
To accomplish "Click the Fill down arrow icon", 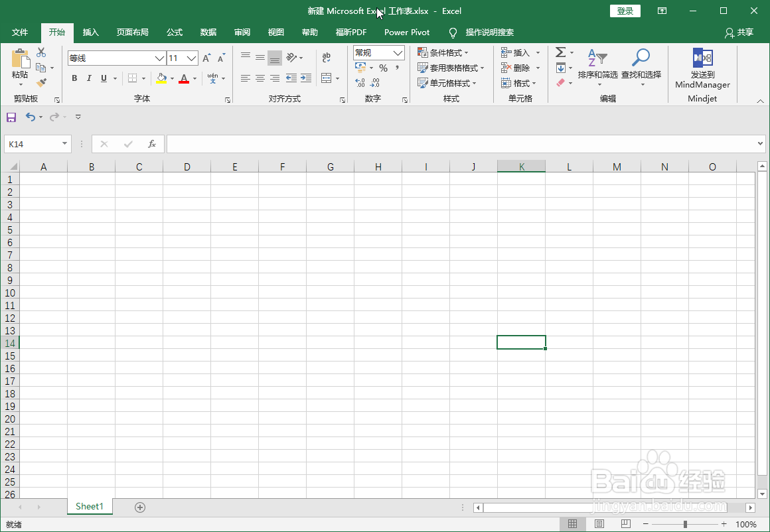I will pos(560,68).
